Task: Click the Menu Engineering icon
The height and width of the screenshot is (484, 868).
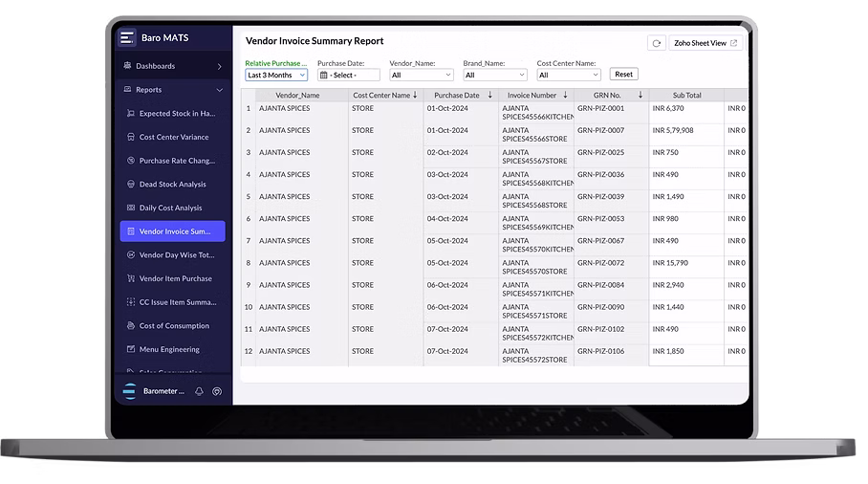Action: (131, 349)
